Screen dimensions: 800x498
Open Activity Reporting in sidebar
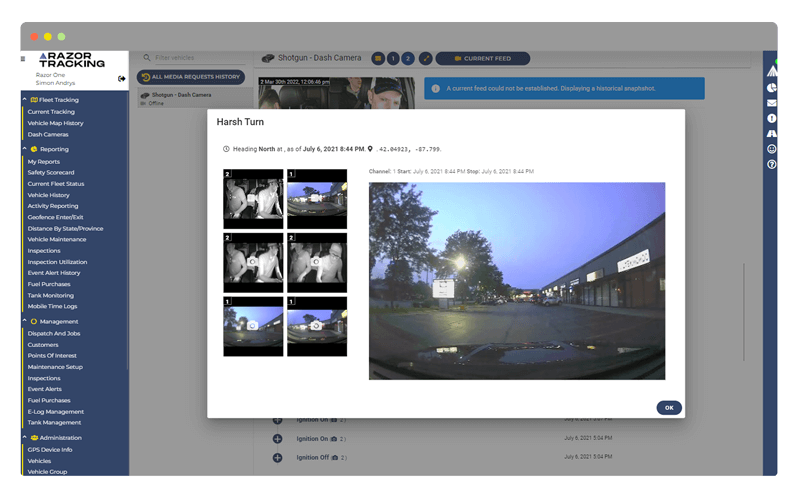(x=53, y=206)
